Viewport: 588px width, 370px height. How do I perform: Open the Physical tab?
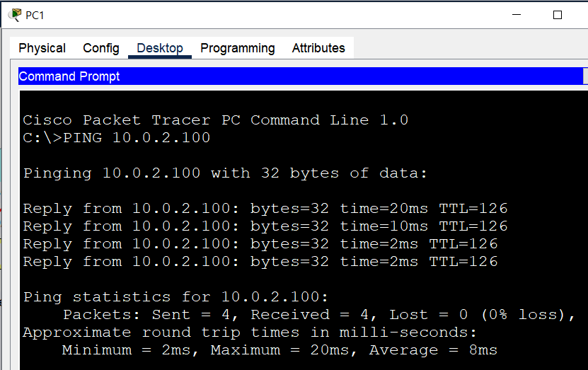point(42,48)
